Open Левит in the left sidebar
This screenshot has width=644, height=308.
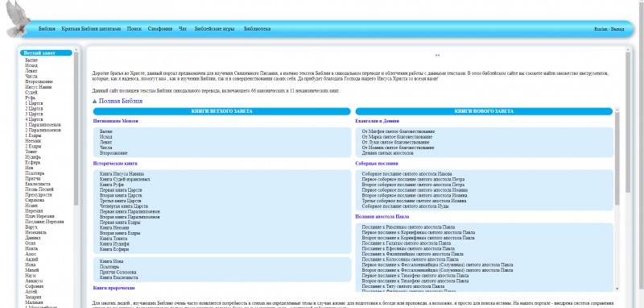click(x=31, y=71)
